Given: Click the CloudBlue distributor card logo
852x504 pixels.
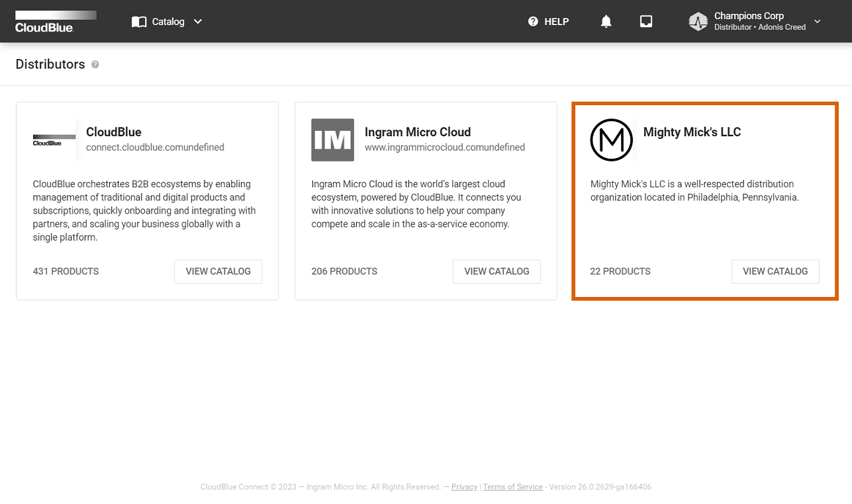Looking at the screenshot, I should click(53, 140).
